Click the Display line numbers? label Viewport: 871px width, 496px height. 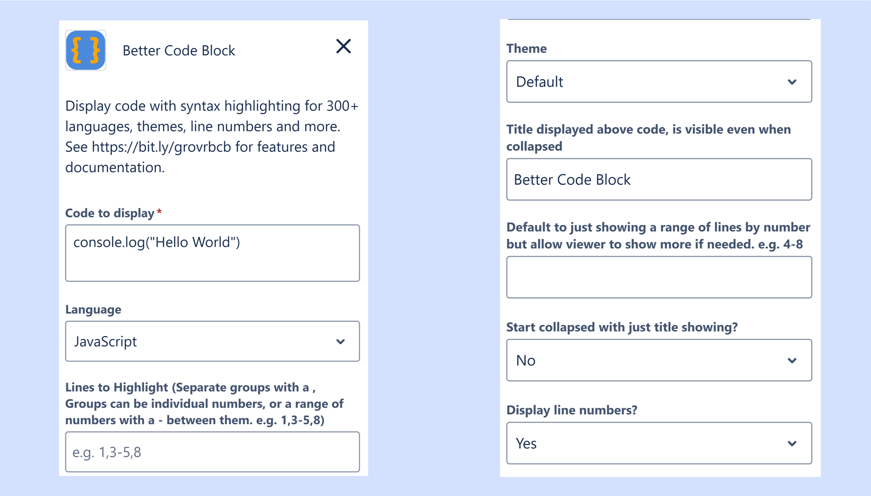pos(572,410)
